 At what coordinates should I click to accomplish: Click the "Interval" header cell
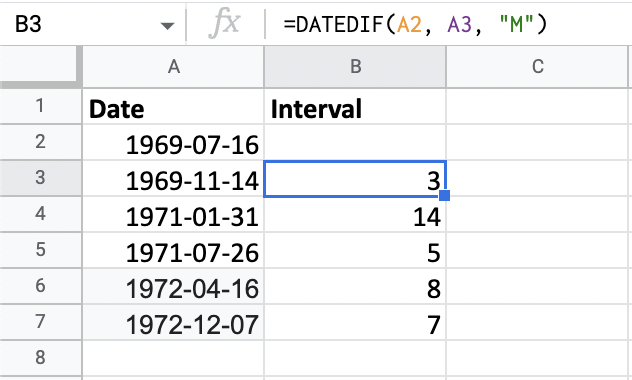(355, 106)
